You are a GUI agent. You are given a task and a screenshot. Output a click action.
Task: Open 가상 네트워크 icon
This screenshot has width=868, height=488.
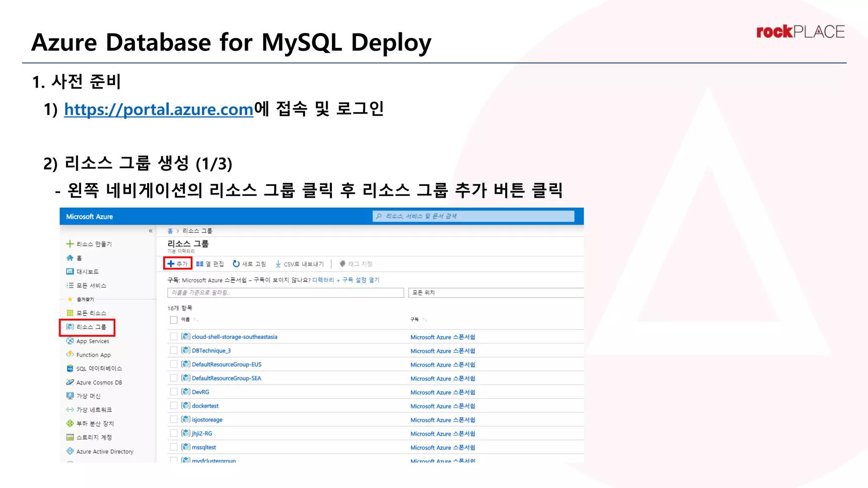(x=70, y=410)
